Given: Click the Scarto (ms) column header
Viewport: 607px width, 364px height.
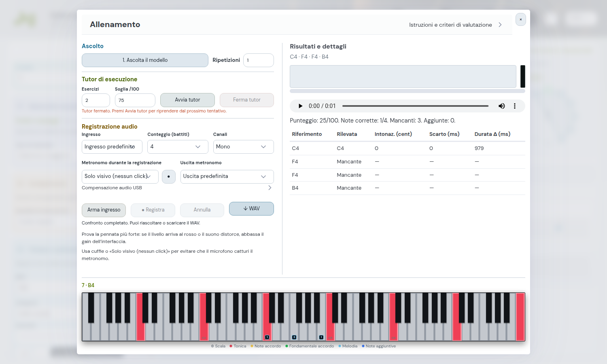Looking at the screenshot, I should click(444, 134).
